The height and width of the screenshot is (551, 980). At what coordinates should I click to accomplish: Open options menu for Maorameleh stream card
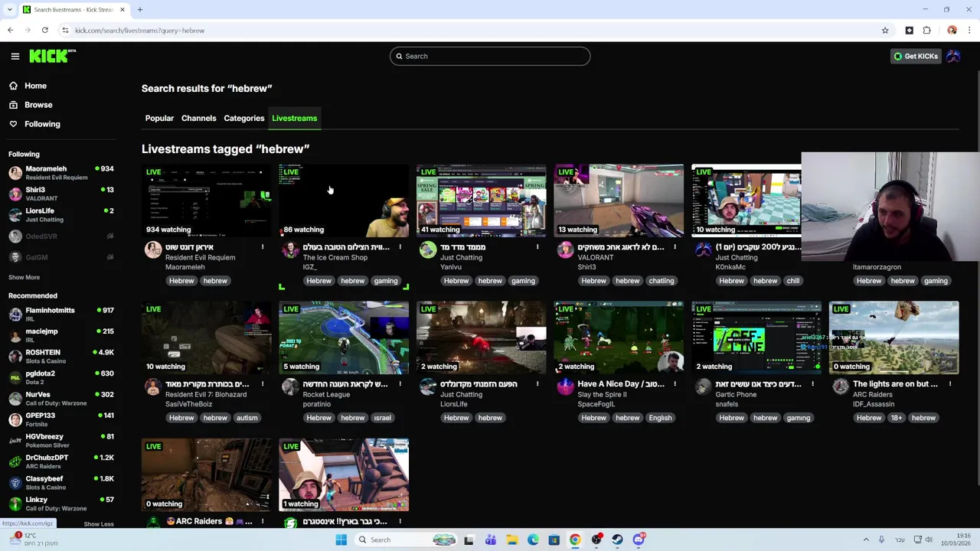262,247
